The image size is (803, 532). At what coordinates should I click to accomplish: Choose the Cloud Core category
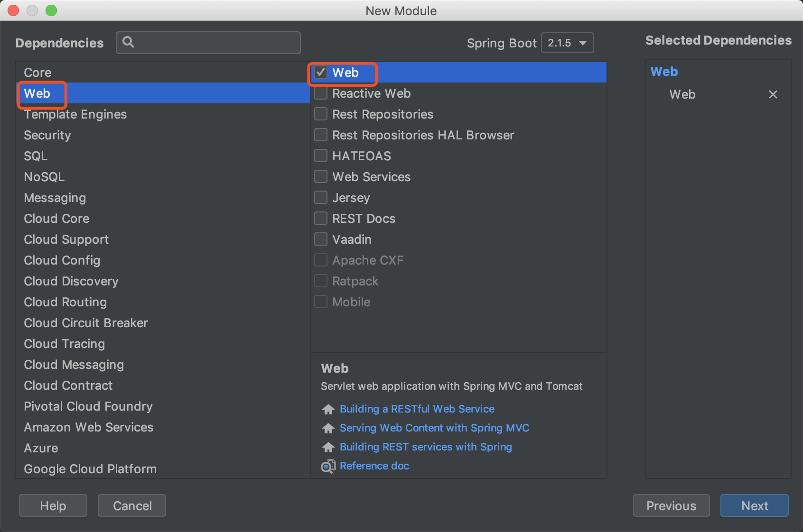pos(163,219)
